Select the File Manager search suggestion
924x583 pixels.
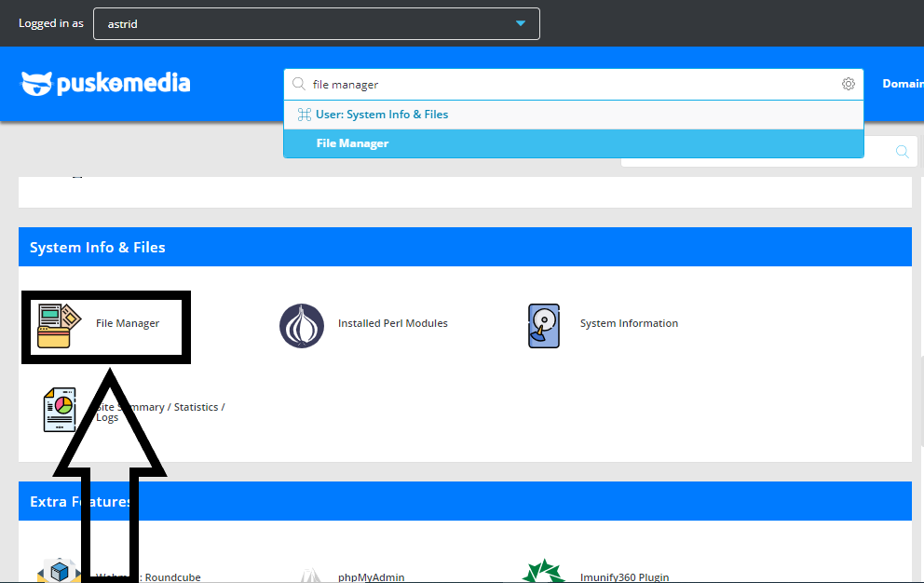[x=574, y=142]
